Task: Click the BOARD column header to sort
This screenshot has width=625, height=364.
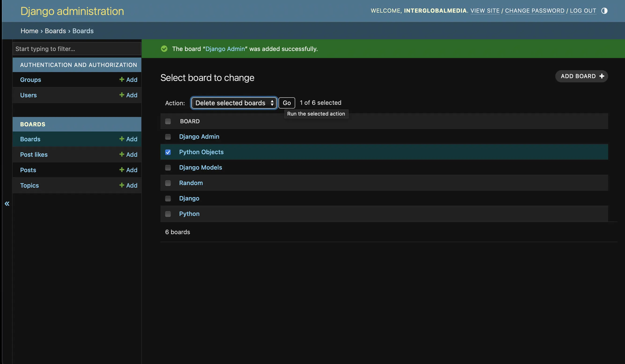Action: pyautogui.click(x=190, y=121)
